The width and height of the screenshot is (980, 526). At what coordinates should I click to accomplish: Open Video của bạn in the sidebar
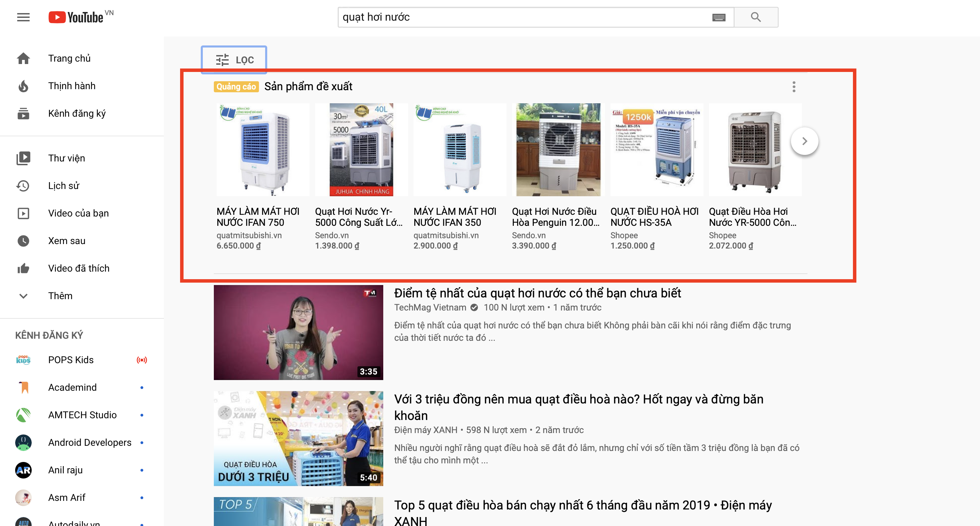pyautogui.click(x=79, y=213)
